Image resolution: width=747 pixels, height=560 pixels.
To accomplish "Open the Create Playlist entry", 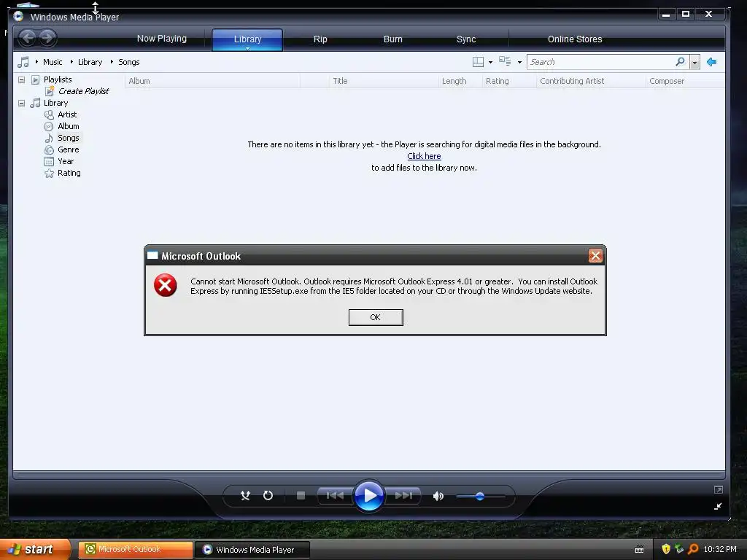I will coord(83,91).
